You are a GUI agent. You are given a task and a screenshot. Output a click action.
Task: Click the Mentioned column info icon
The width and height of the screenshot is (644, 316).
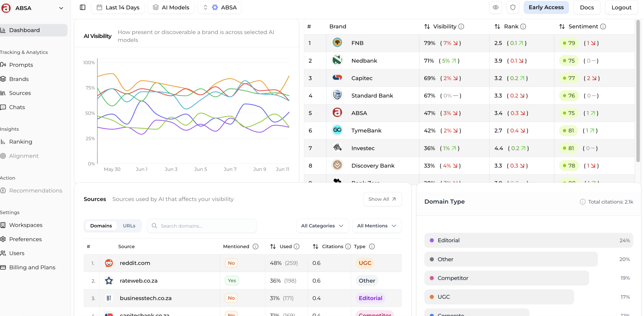[255, 246]
